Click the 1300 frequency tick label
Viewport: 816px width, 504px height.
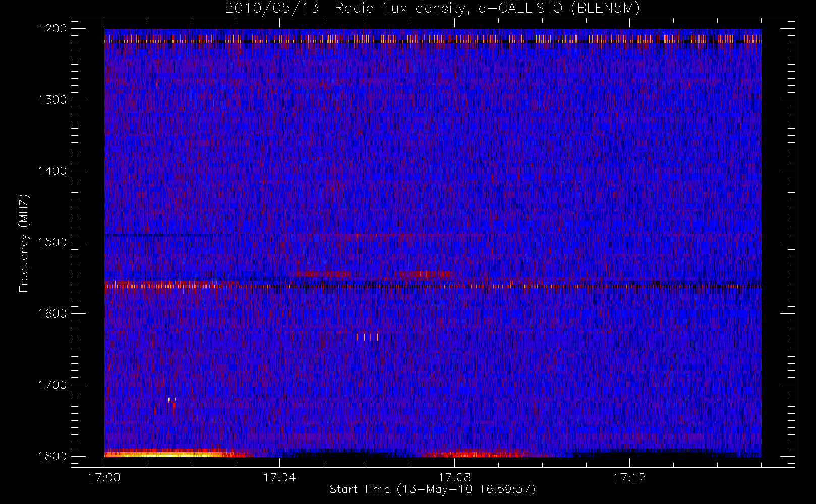(52, 100)
